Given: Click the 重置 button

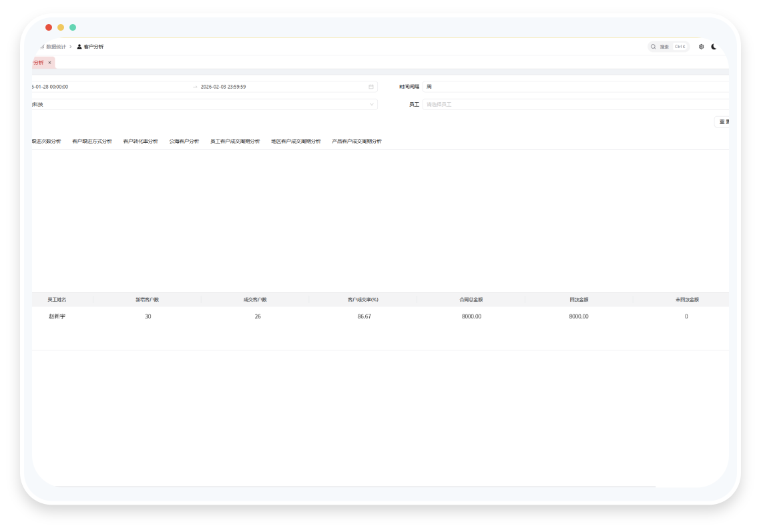Looking at the screenshot, I should (722, 122).
